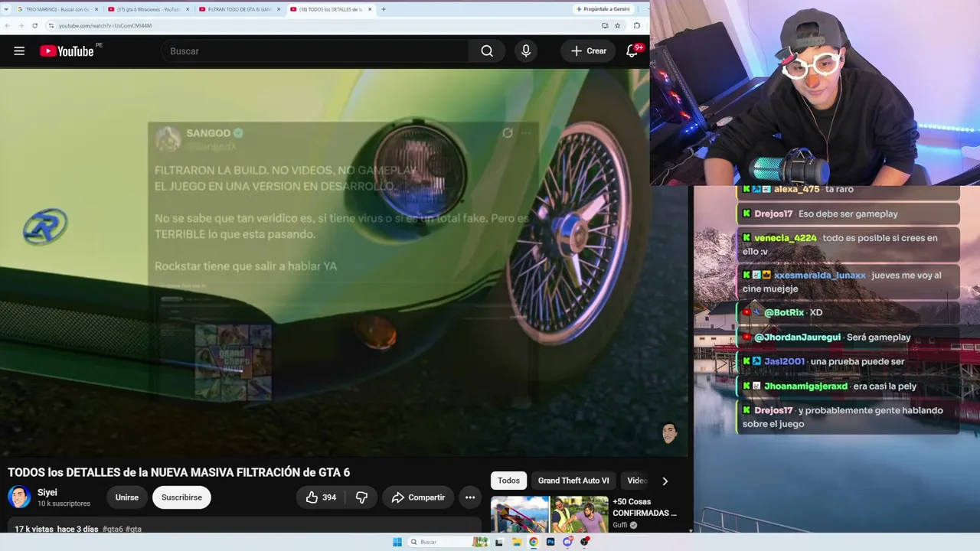Click the Rockstar logo in the video

(45, 227)
